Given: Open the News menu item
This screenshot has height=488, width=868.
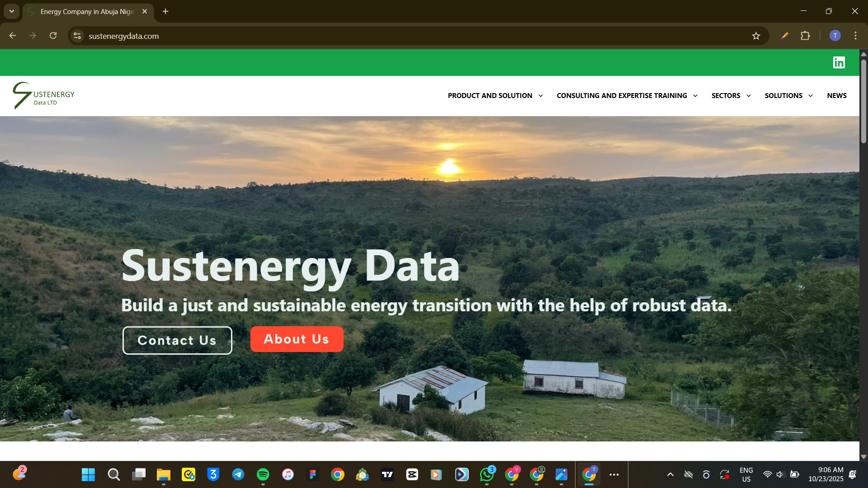Looking at the screenshot, I should click(x=836, y=96).
